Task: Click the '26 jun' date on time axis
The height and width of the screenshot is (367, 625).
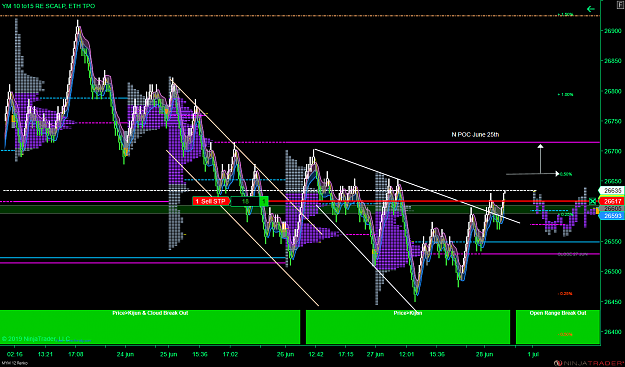Action: pyautogui.click(x=285, y=354)
